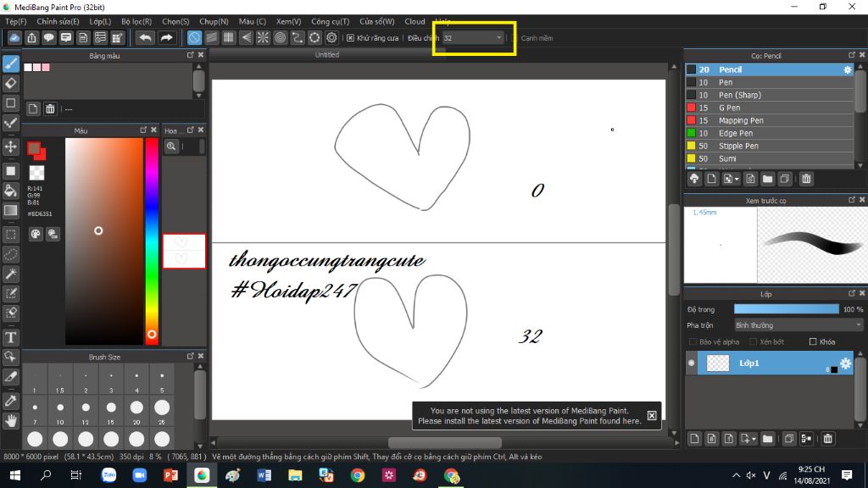This screenshot has height=488, width=868.
Task: Switch to the Untitled canvas tab
Action: (x=327, y=55)
